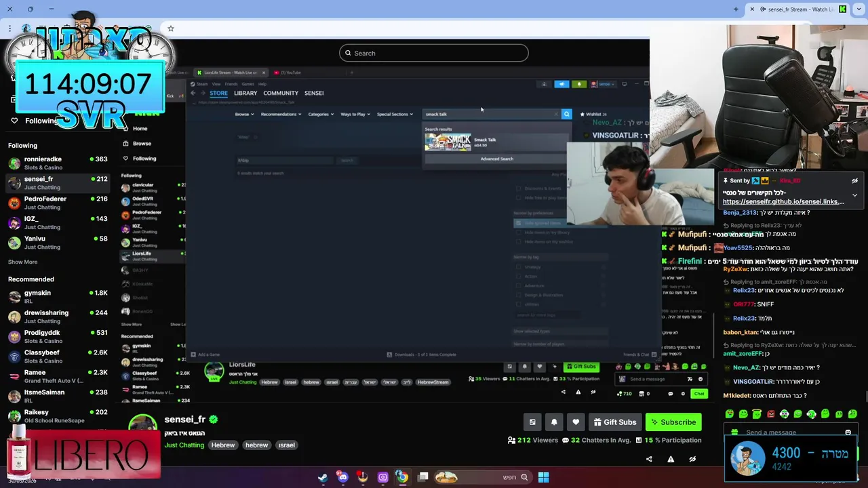The height and width of the screenshot is (488, 868).
Task: Select SENSEI tab in streamed Steam window
Action: tap(314, 93)
